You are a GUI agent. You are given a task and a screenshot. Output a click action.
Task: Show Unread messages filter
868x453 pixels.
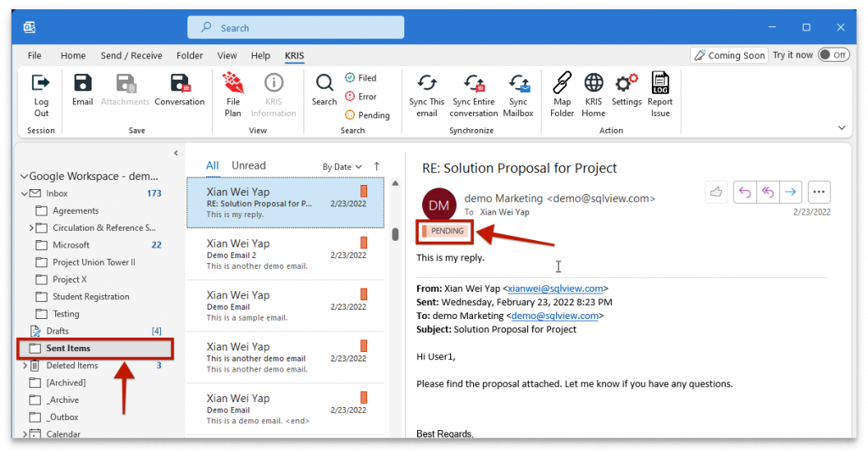[x=248, y=165]
